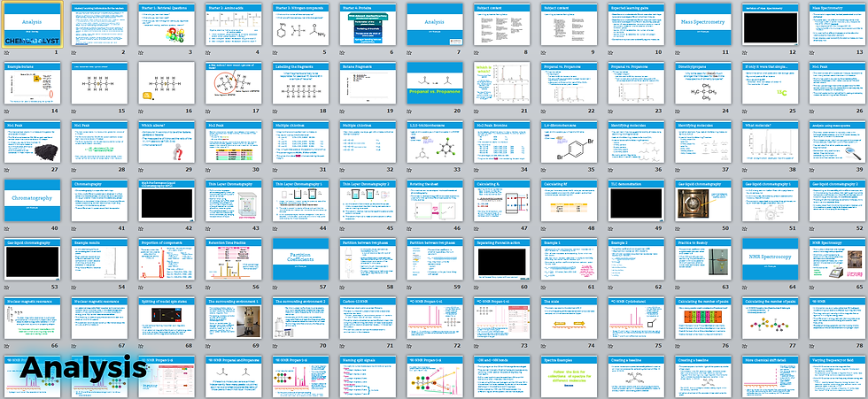868x399 pixels.
Task: Click the animation star under slide 58
Action: [342, 287]
